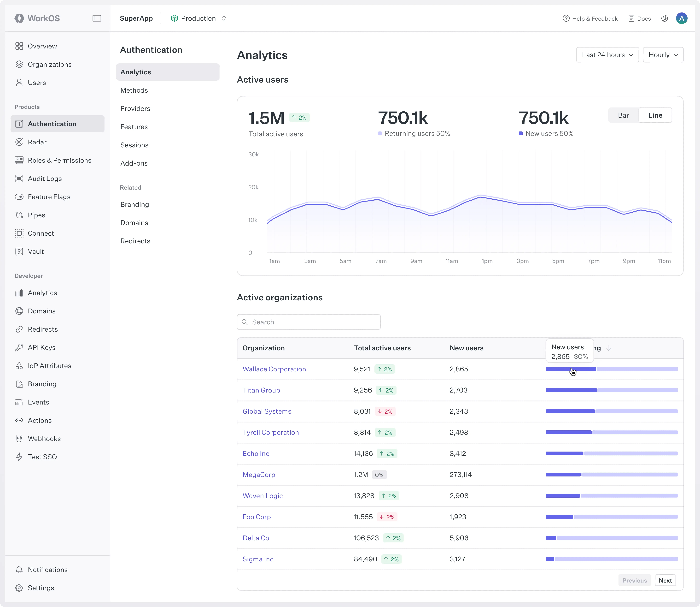Open the Radar product section
The height and width of the screenshot is (607, 700).
click(x=37, y=142)
